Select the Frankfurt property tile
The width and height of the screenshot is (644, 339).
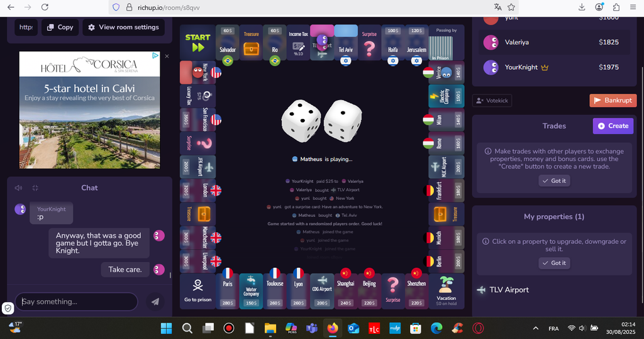447,190
